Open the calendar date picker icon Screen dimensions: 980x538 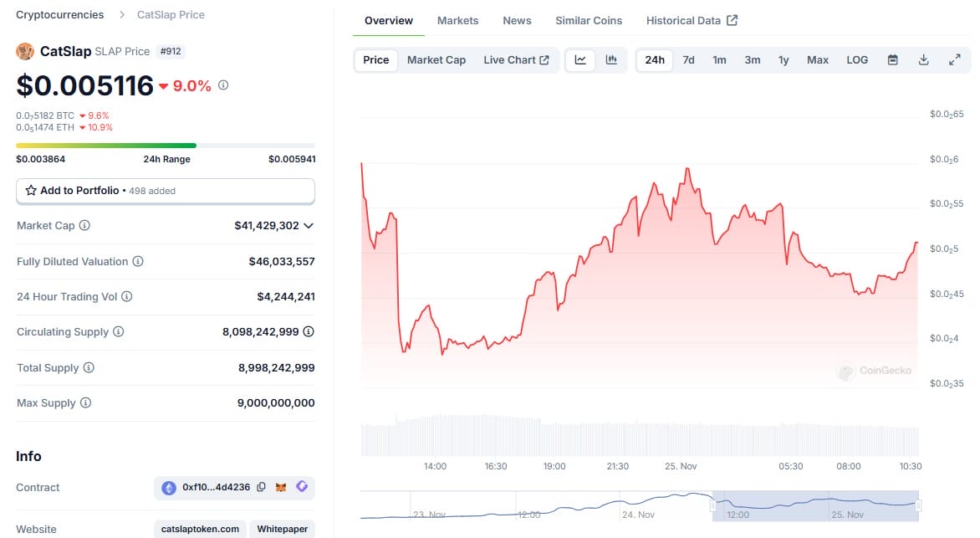[x=892, y=59]
